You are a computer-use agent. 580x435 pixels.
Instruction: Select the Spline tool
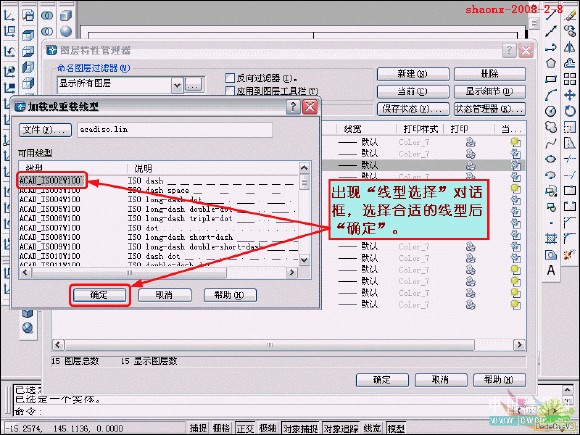(x=551, y=143)
